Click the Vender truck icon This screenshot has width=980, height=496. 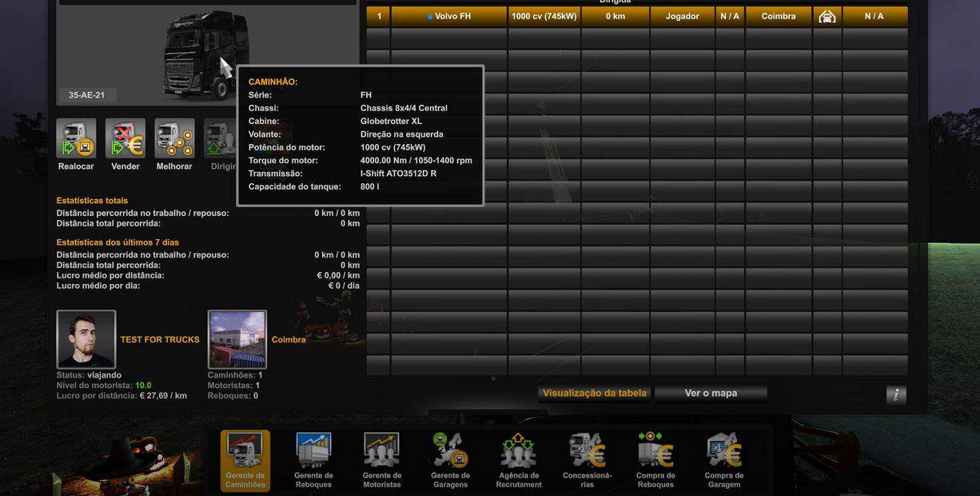tap(125, 138)
